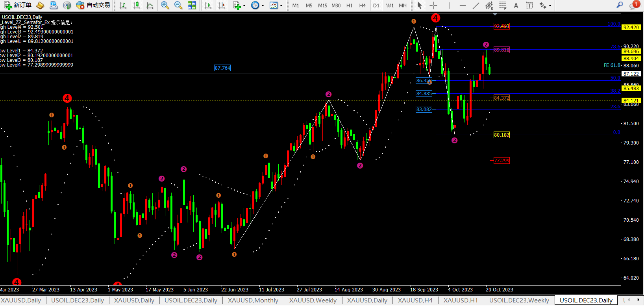Screen dimensions: 644x306
Task: Select the crosshair tool
Action: tap(433, 5)
